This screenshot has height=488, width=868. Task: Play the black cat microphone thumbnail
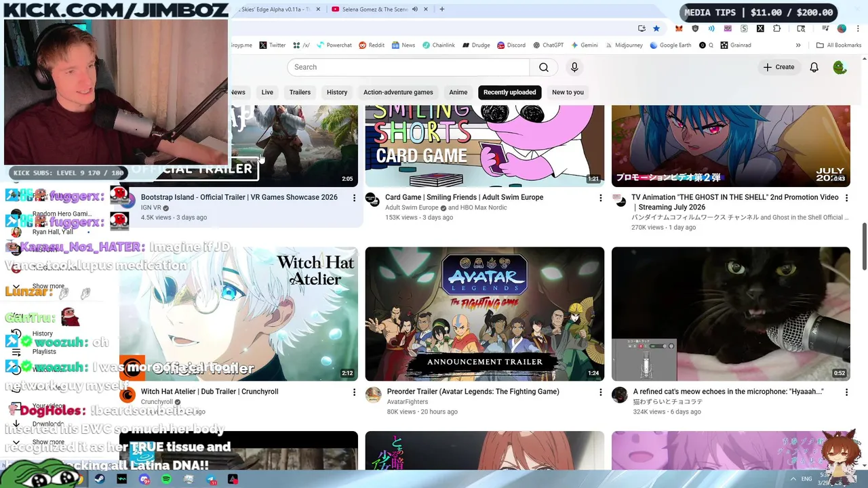click(x=731, y=314)
